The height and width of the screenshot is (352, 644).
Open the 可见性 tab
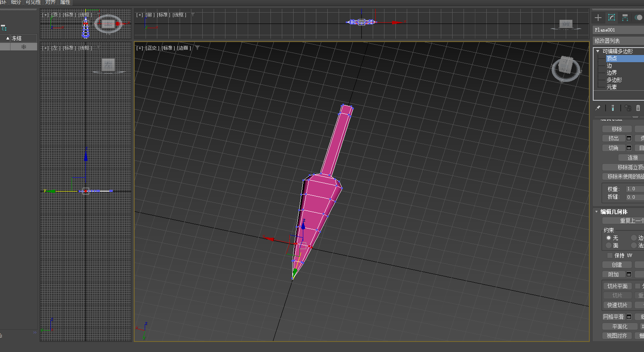(33, 2)
